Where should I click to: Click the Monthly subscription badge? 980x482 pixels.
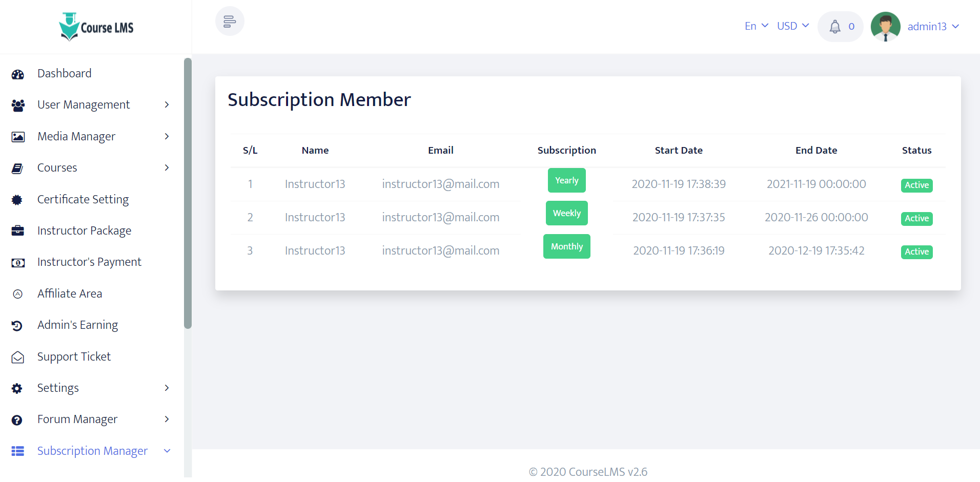coord(566,246)
